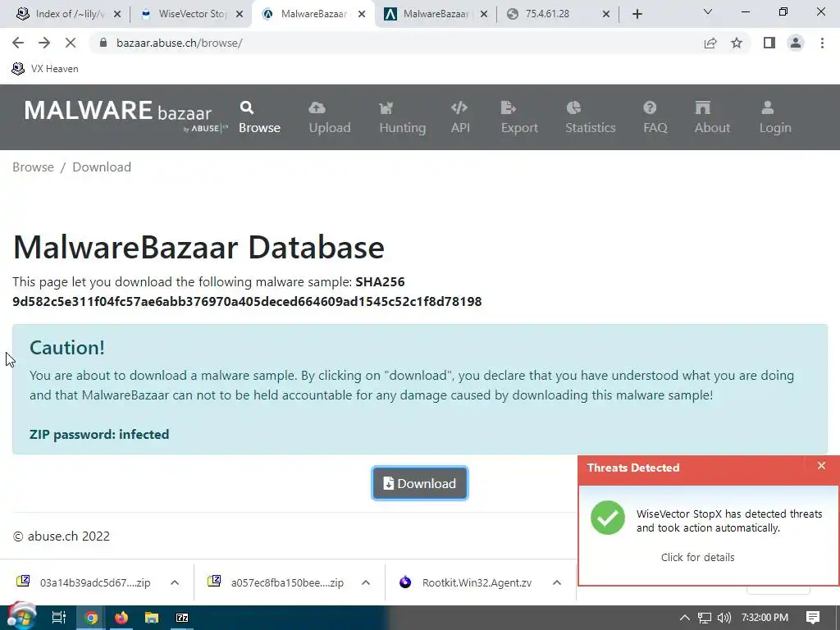Open Hunting in site navigation
Viewport: 840px width, 630px height.
(402, 116)
